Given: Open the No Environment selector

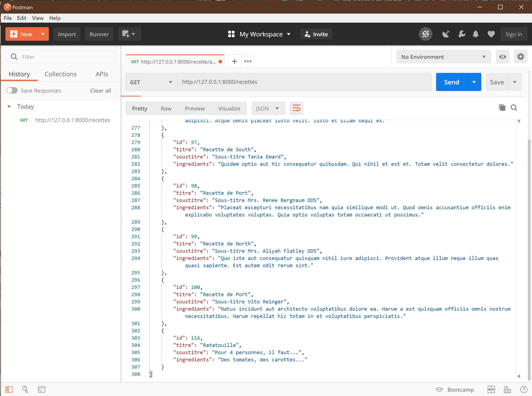Looking at the screenshot, I should click(x=443, y=57).
